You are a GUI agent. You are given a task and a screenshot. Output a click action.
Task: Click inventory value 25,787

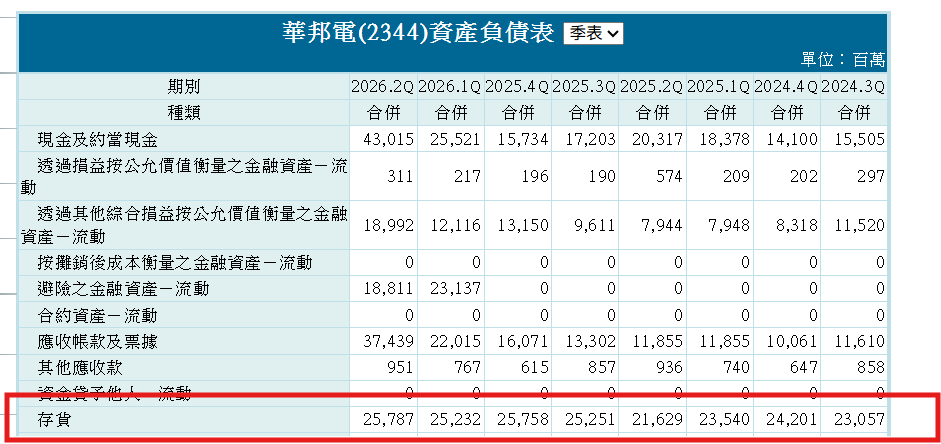click(388, 419)
